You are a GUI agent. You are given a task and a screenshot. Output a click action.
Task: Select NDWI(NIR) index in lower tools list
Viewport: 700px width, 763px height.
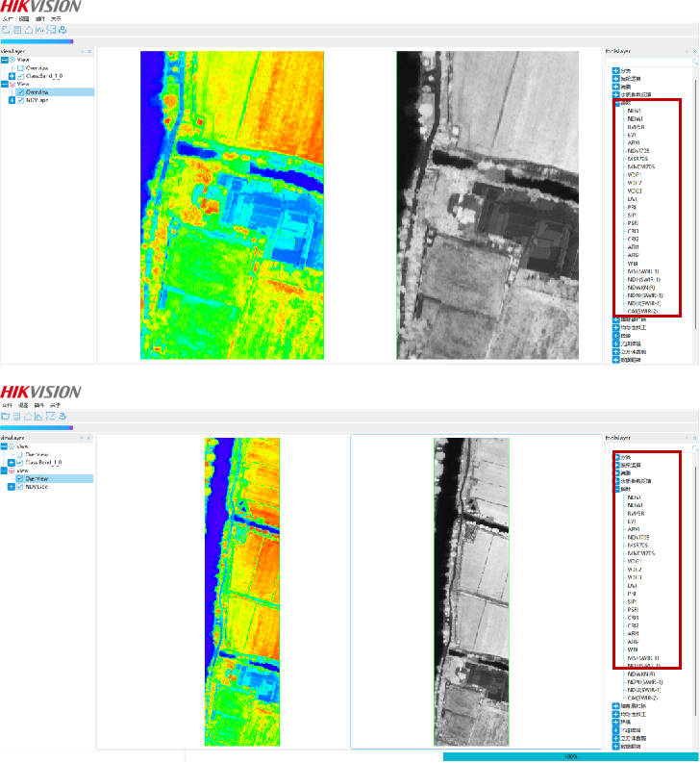[x=640, y=674]
